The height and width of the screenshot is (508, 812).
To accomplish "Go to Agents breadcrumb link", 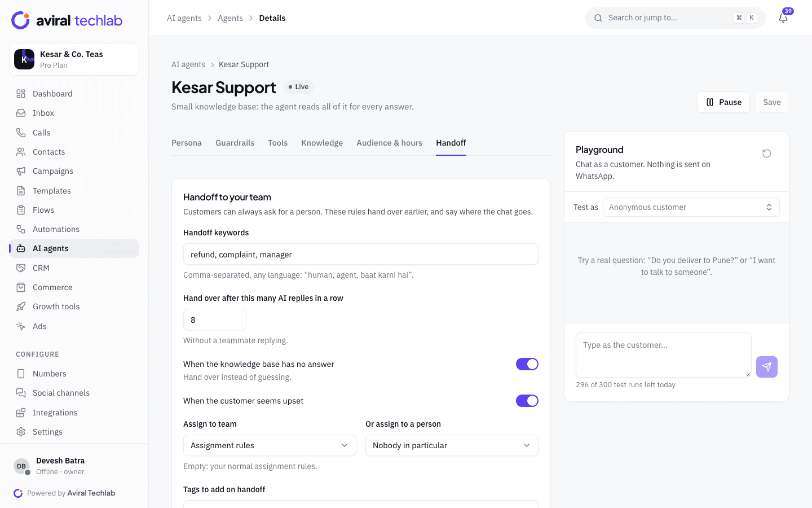I will tap(231, 18).
